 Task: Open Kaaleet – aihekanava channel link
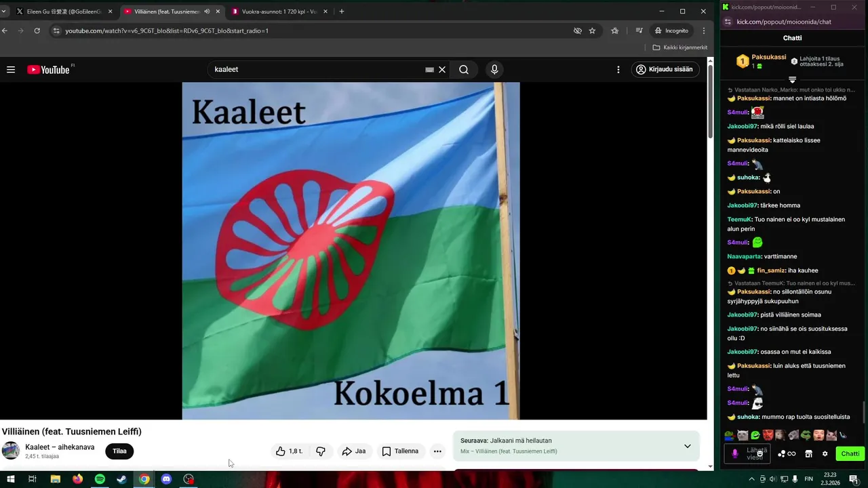click(60, 447)
